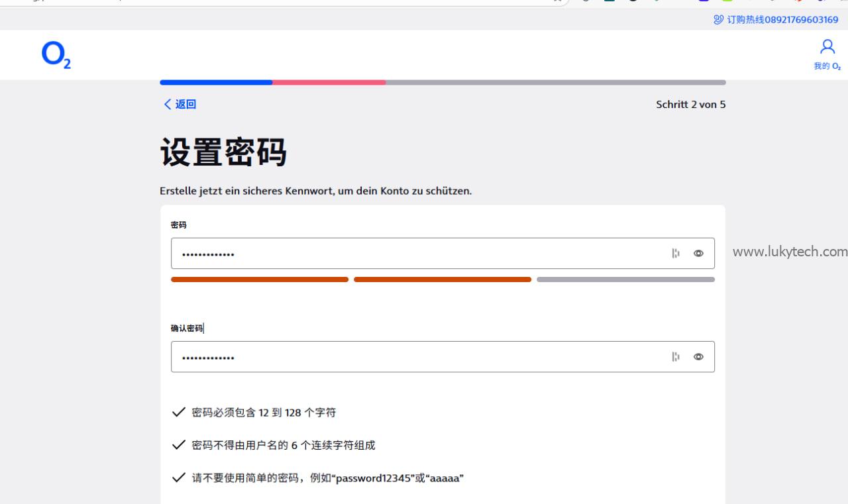The height and width of the screenshot is (504, 848).
Task: Follow the 订购热线08921769603169 link
Action: coord(775,20)
